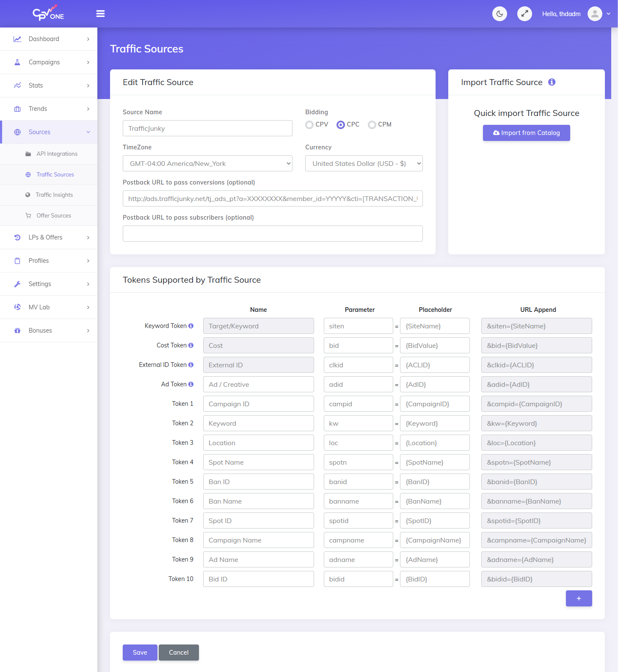Click the fullscreen expand icon
The width and height of the screenshot is (618, 672).
coord(524,14)
